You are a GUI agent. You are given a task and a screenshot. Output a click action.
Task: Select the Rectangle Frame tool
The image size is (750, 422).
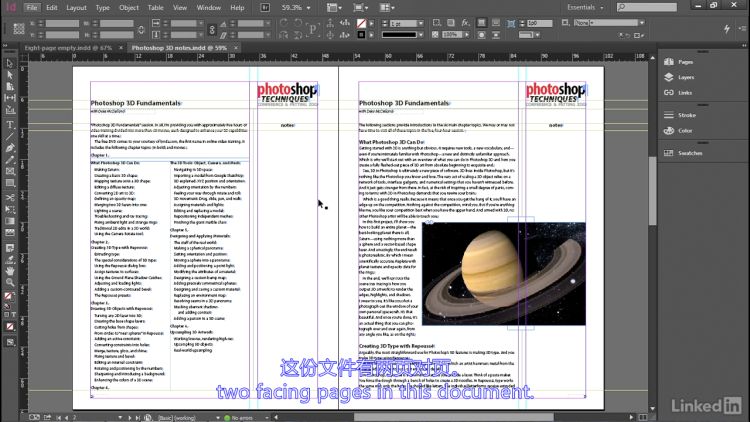(10, 171)
